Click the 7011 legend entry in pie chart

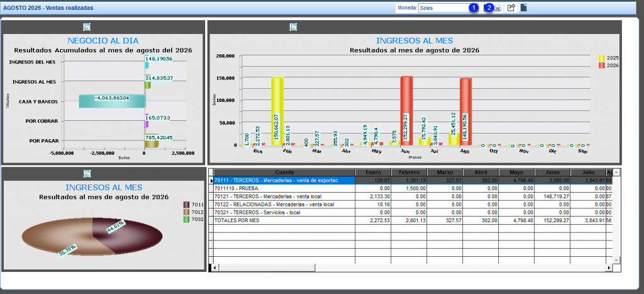click(x=192, y=205)
